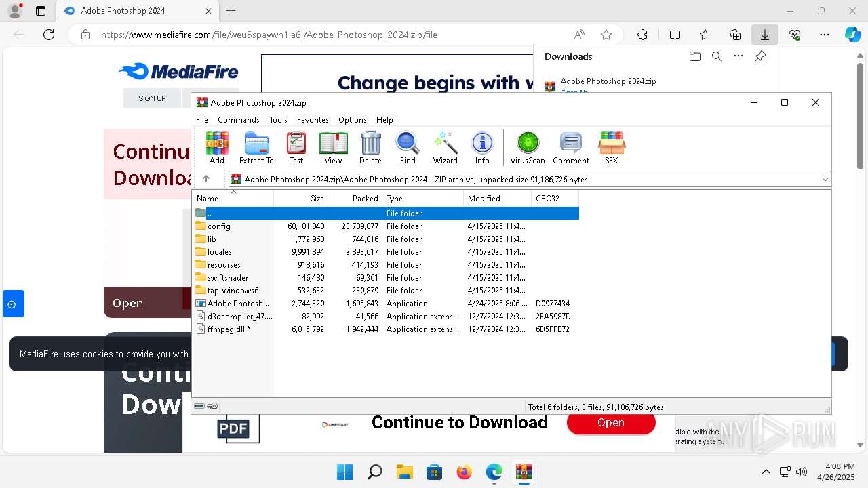The height and width of the screenshot is (488, 868).
Task: Click the drive icon in the status bar
Action: [x=199, y=406]
